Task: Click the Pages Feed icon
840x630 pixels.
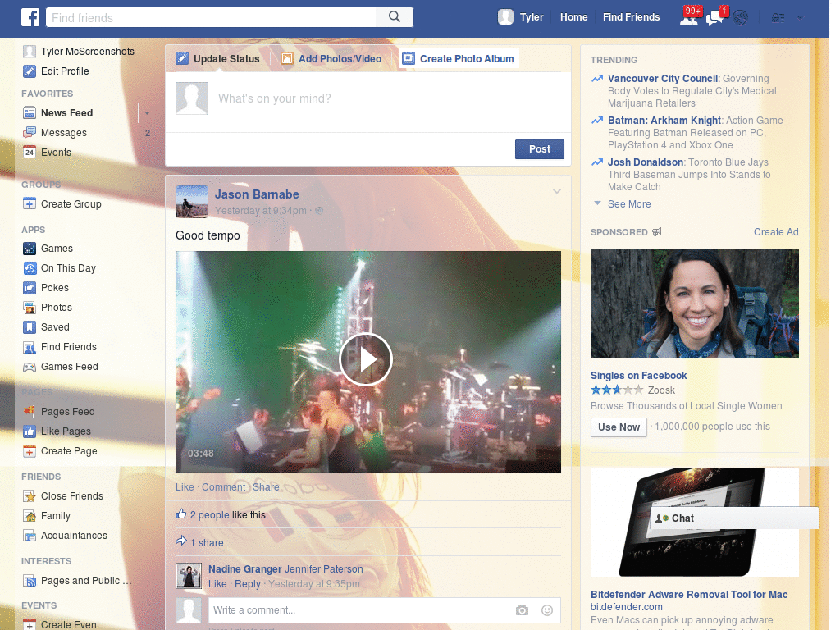Action: [x=30, y=412]
